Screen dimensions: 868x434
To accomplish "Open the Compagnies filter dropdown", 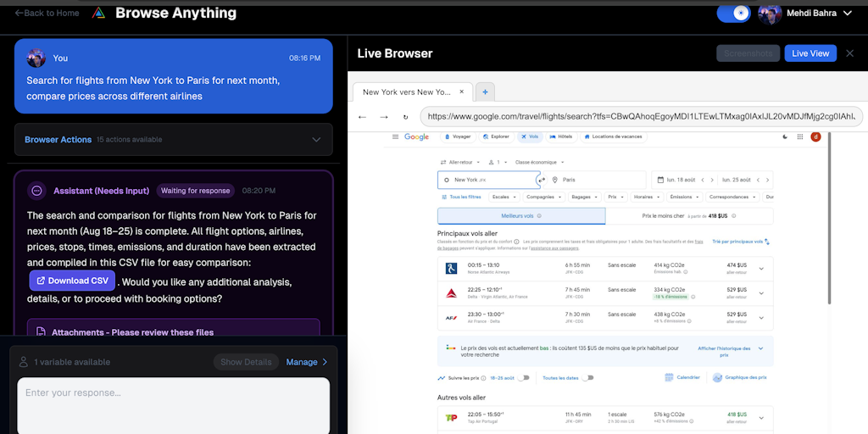I will pos(544,197).
